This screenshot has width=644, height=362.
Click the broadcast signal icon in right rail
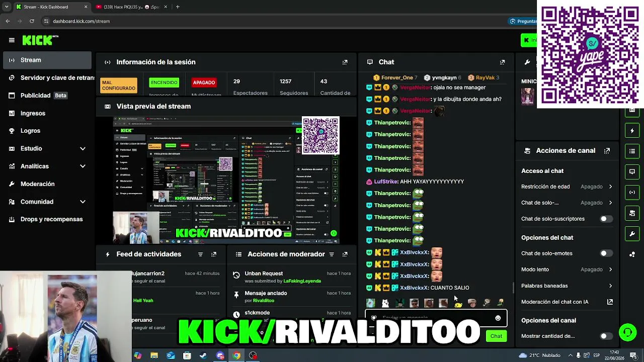point(632,192)
